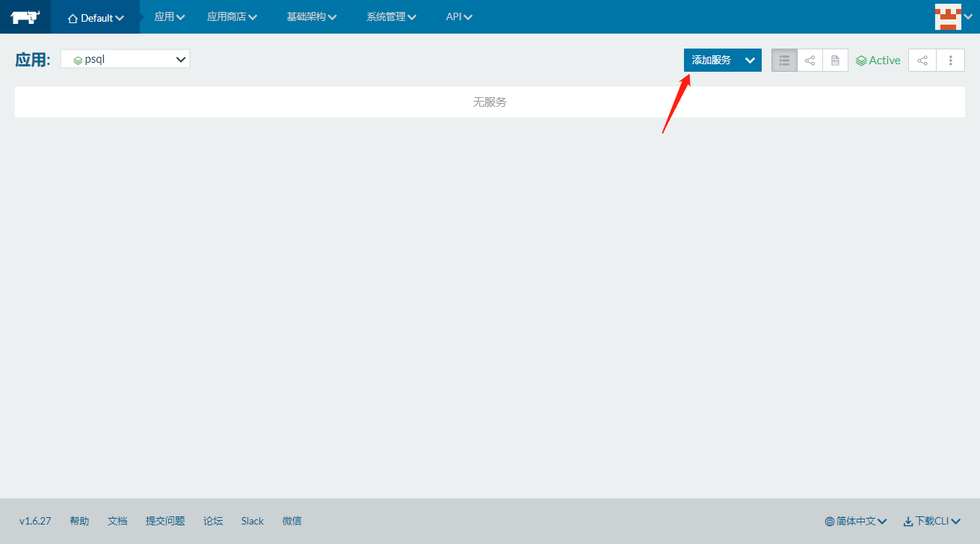
Task: Expand the 添加服务 dropdown arrow
Action: (x=750, y=61)
